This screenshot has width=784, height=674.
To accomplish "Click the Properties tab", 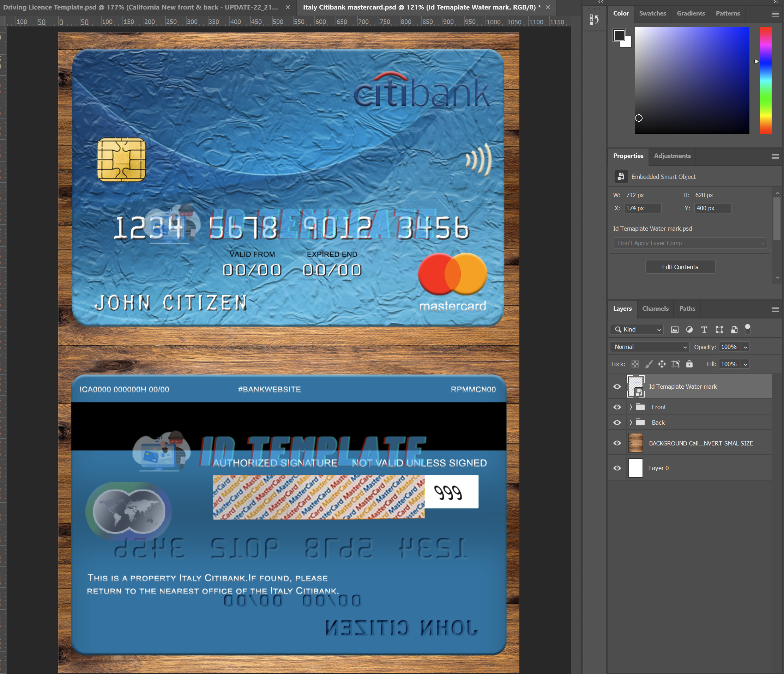I will [x=628, y=156].
